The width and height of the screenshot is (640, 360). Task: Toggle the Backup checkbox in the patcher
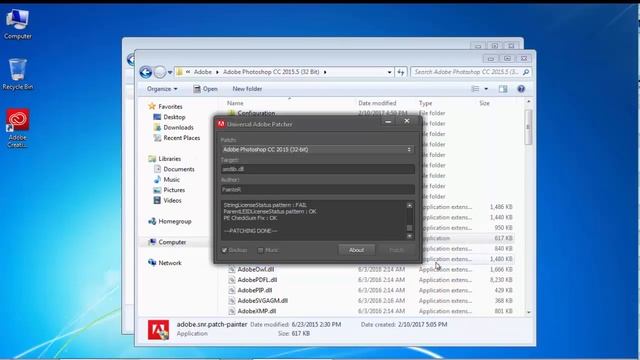point(224,250)
